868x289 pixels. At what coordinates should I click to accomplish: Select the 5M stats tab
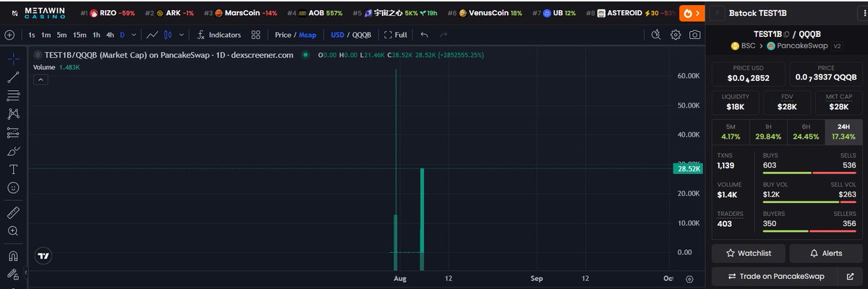731,131
